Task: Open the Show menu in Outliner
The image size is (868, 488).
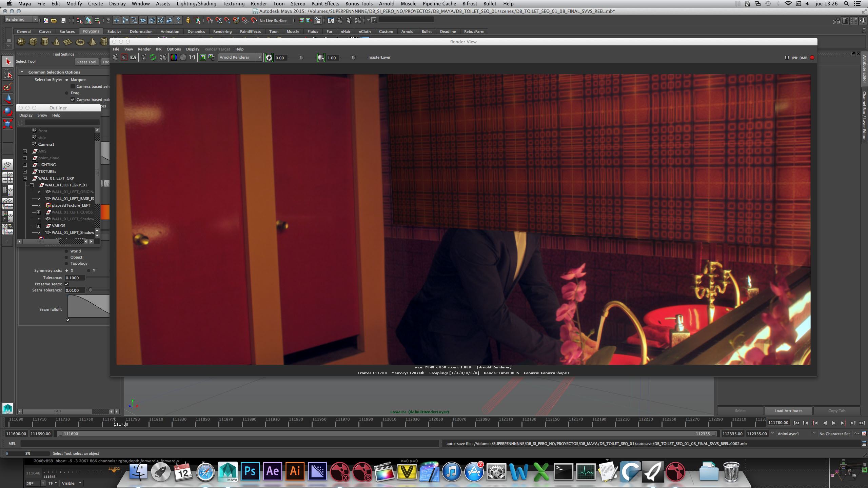Action: click(x=42, y=115)
